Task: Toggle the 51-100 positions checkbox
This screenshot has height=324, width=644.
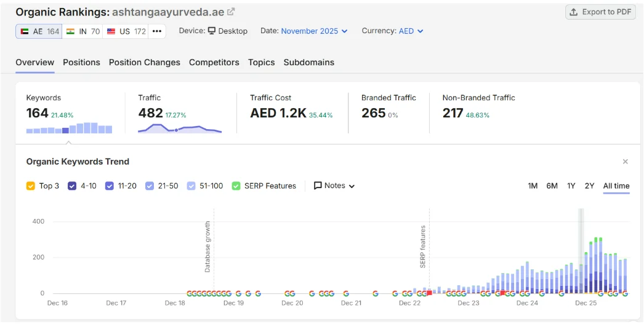Action: (x=191, y=186)
